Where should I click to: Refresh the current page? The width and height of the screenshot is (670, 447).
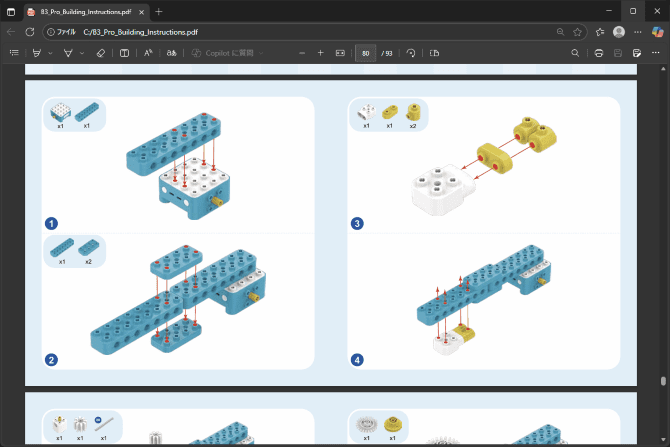point(29,31)
